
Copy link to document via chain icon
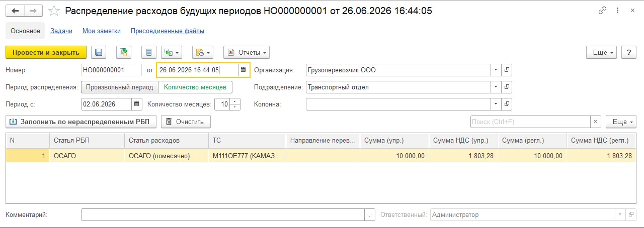click(603, 11)
